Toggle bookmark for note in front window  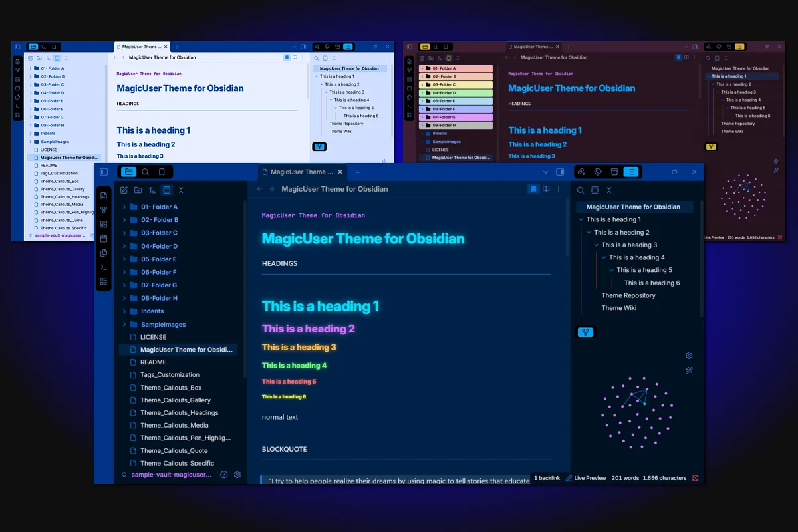click(533, 189)
